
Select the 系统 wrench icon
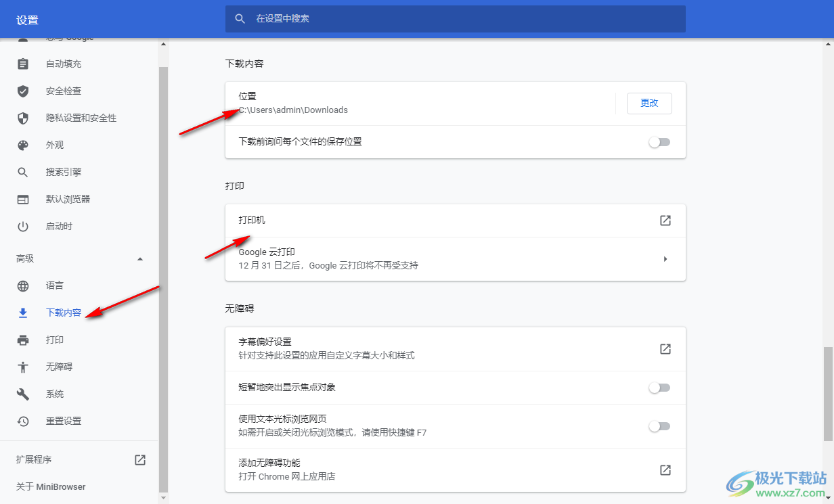tap(23, 393)
